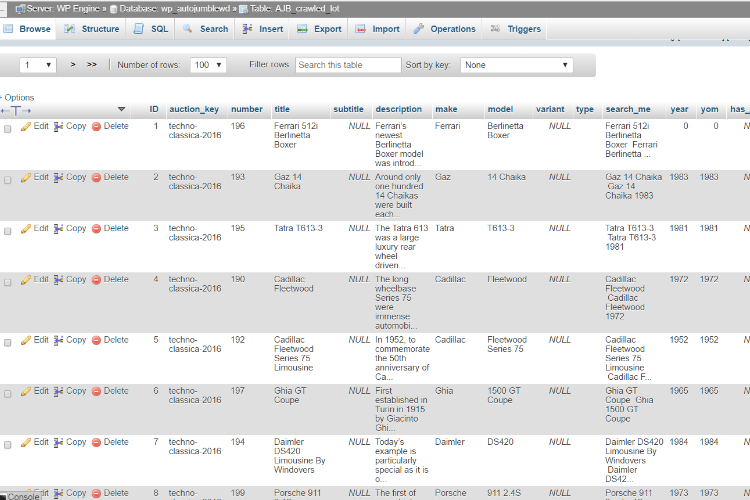Click the red Delete icon for row 7

click(96, 443)
